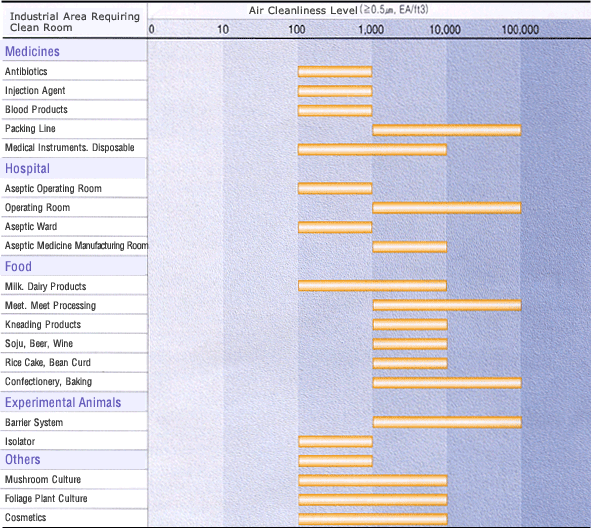Click the Milk, Dairy Products bar
Screen dimensions: 591x528
pyautogui.click(x=372, y=286)
